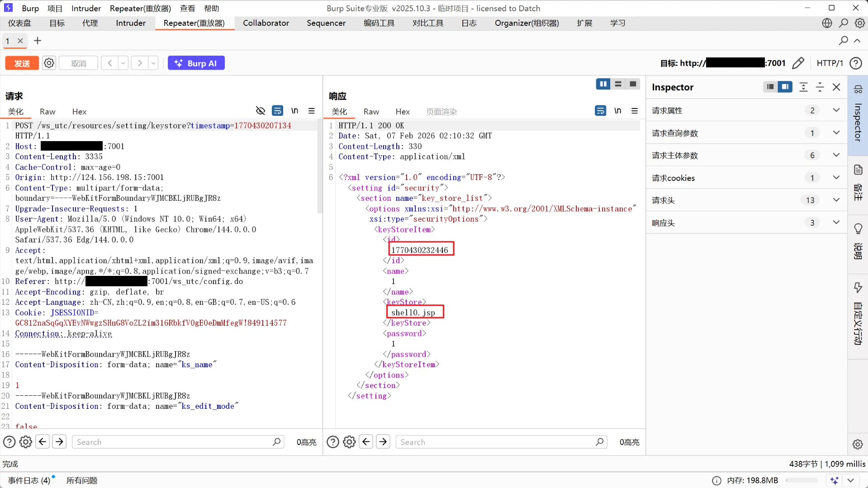Image resolution: width=868 pixels, height=488 pixels.
Task: Jump to previous response search match
Action: 366,442
